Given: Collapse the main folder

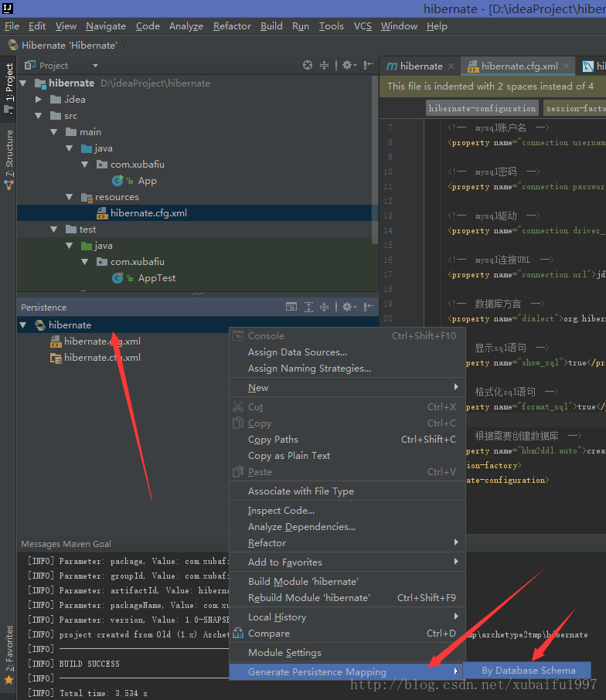Looking at the screenshot, I should [x=53, y=132].
